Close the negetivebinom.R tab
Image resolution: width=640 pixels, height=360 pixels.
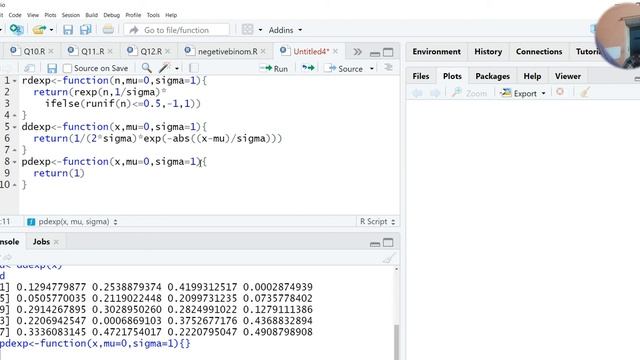263,51
